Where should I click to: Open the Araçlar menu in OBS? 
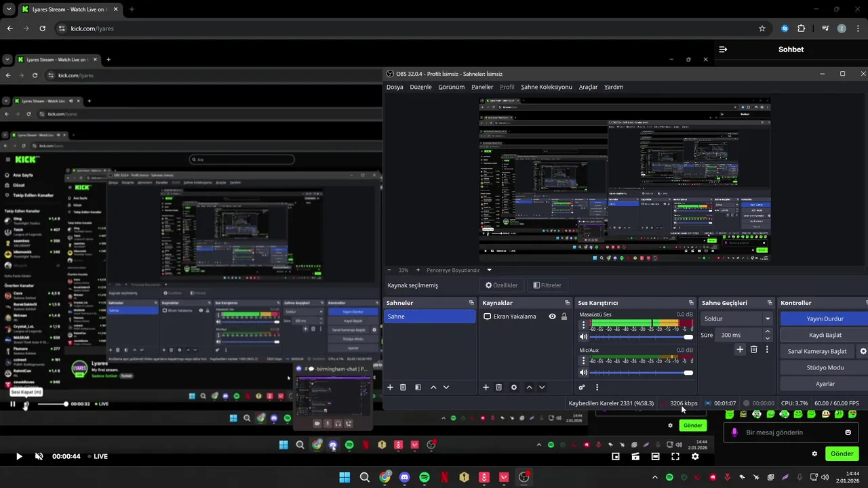pyautogui.click(x=588, y=87)
